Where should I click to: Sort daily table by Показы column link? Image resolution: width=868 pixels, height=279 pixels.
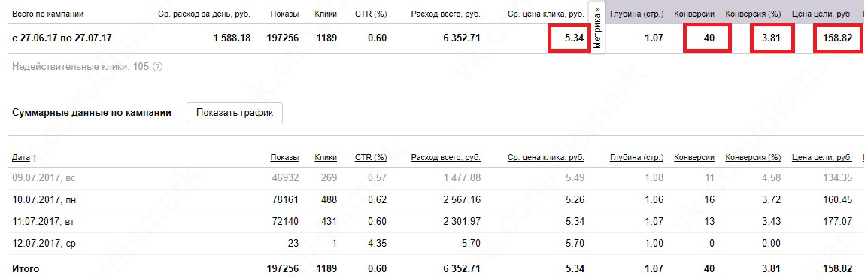click(x=284, y=158)
